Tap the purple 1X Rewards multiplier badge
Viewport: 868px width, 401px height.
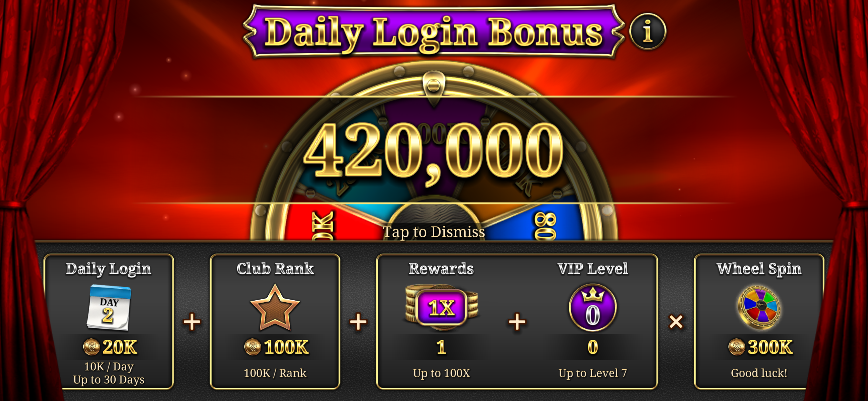point(441,307)
